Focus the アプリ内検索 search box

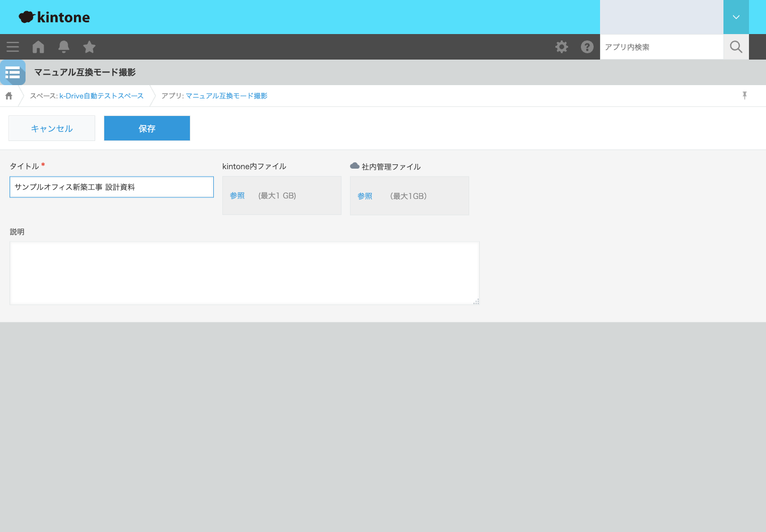[662, 47]
